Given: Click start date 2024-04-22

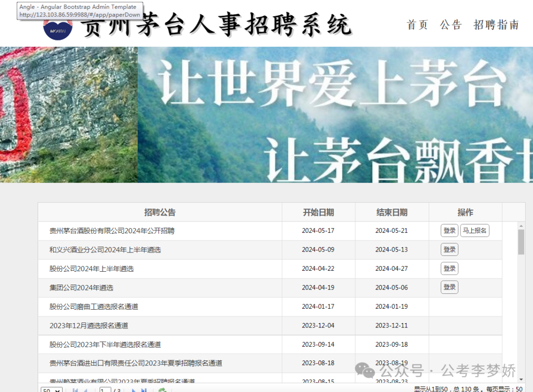Looking at the screenshot, I should tap(318, 269).
